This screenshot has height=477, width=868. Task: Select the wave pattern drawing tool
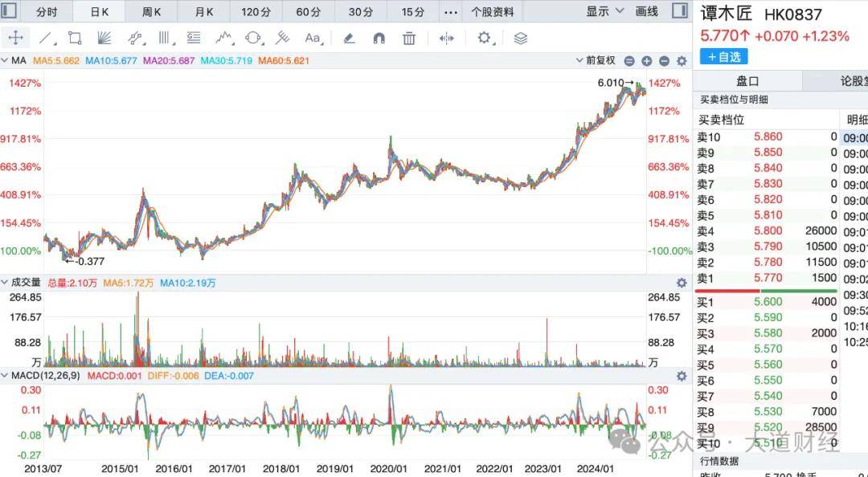(223, 38)
